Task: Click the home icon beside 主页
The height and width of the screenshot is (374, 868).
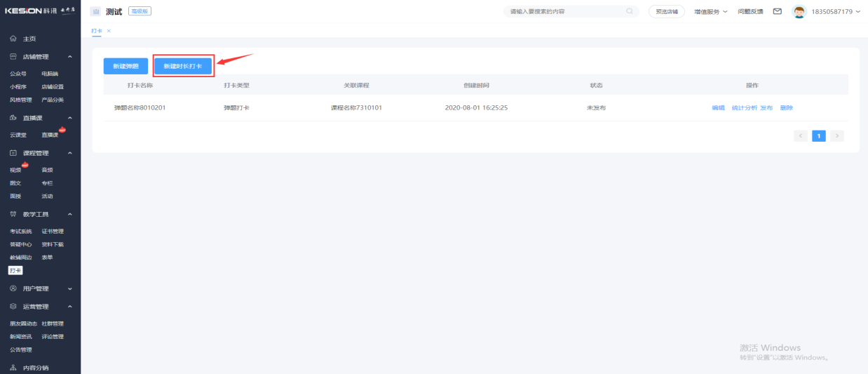Action: (x=13, y=39)
